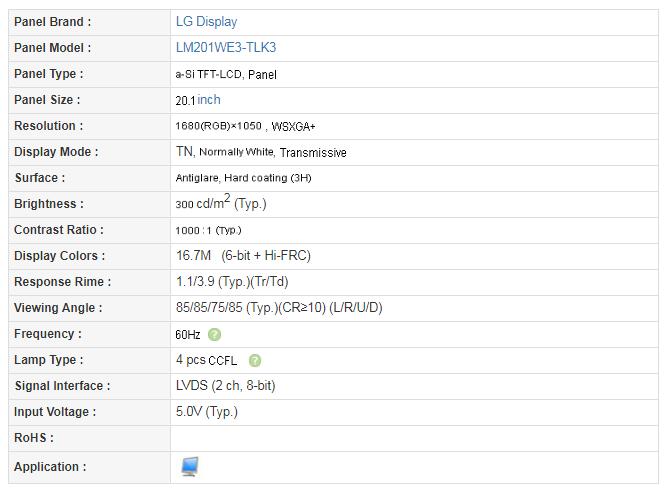Open the LM201WE3-TLK3 panel model link
Screen dimensions: 664x501
click(226, 47)
